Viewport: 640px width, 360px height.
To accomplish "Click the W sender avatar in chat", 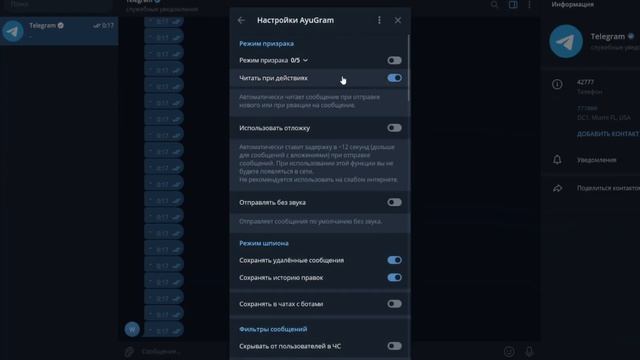I will click(x=132, y=329).
